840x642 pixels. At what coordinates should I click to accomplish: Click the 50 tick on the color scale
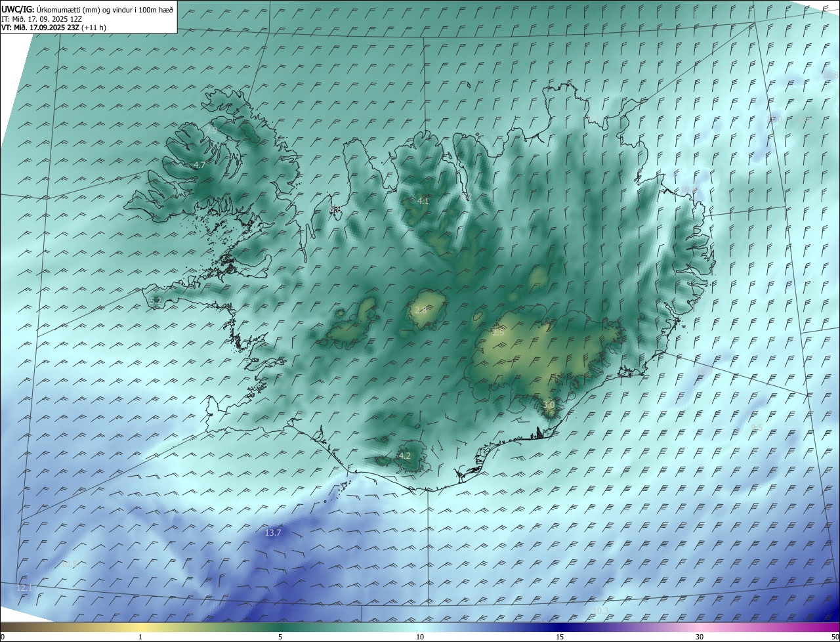click(x=835, y=637)
